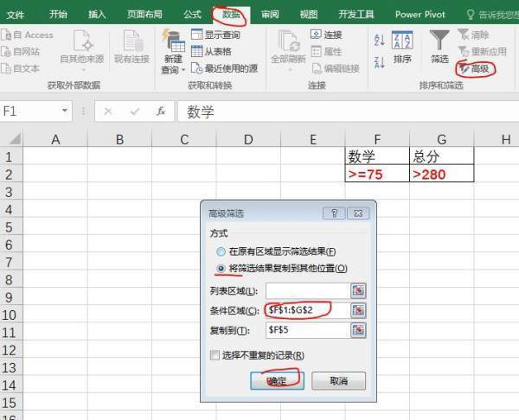Image resolution: width=519 pixels, height=420 pixels.
Task: Open 最近使用的源
Action: tap(224, 68)
